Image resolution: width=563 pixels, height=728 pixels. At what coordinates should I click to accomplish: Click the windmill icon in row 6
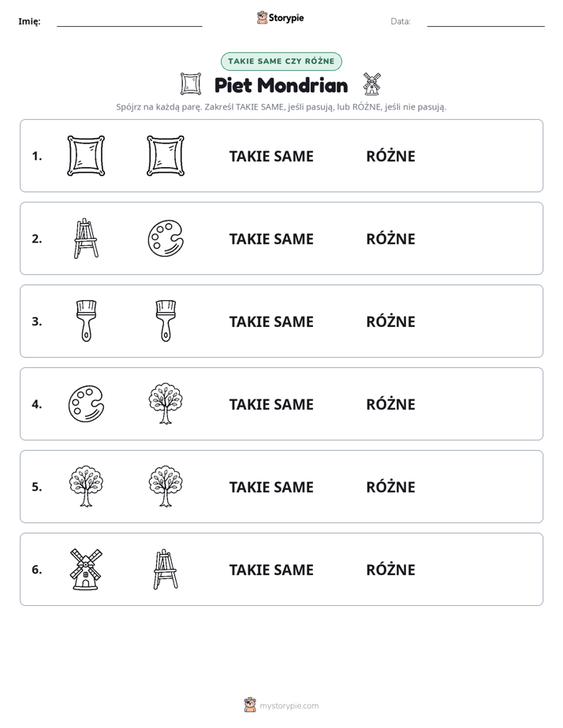coord(86,569)
